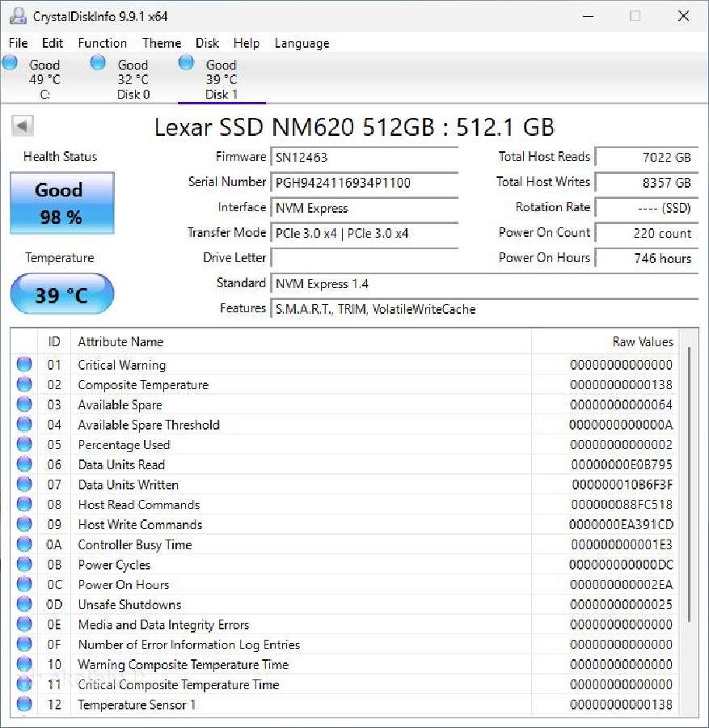Click the Rotation Rate value field
This screenshot has width=709, height=728.
tap(647, 208)
